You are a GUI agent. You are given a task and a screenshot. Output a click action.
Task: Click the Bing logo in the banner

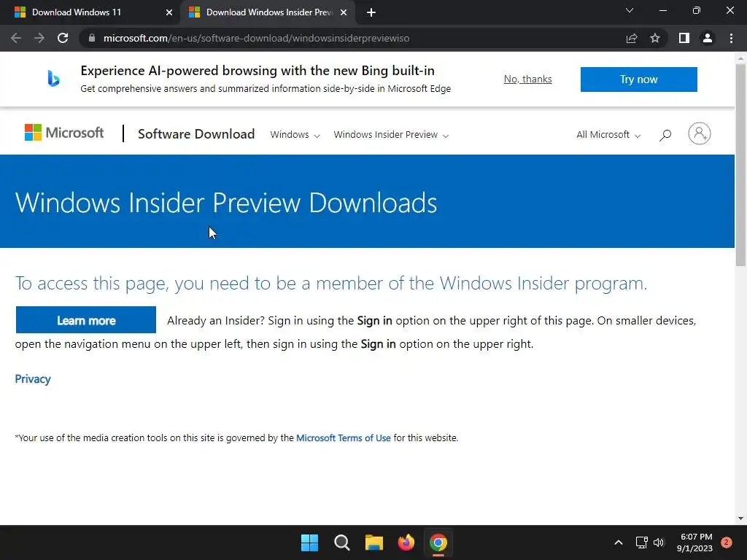(x=53, y=78)
